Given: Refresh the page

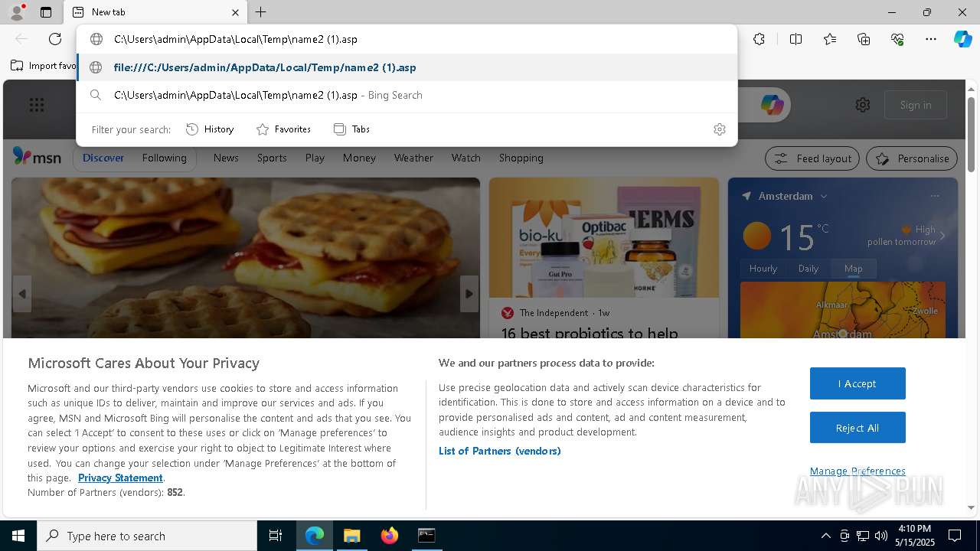Looking at the screenshot, I should click(55, 39).
